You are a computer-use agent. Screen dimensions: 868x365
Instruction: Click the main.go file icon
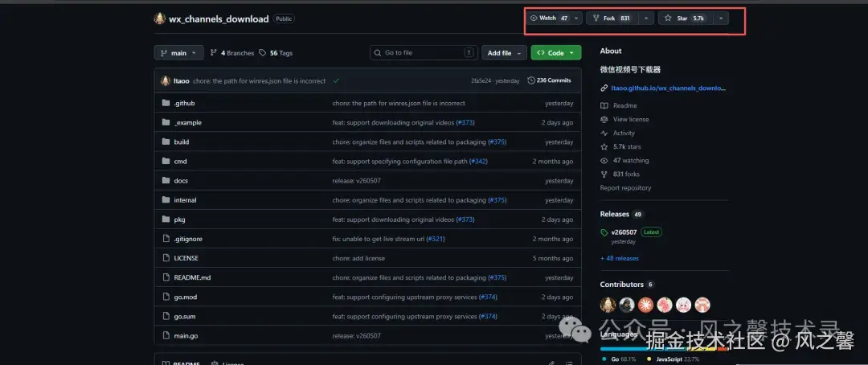coord(166,335)
